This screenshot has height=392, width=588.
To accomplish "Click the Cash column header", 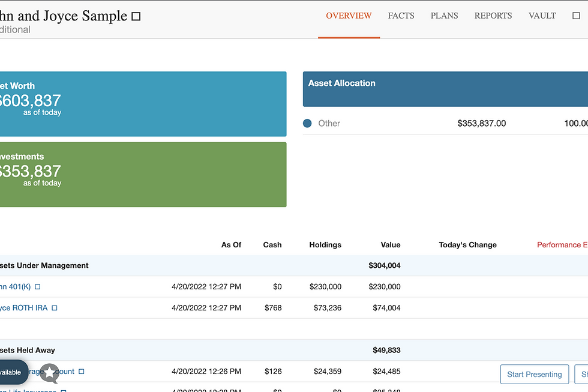I will click(x=272, y=245).
